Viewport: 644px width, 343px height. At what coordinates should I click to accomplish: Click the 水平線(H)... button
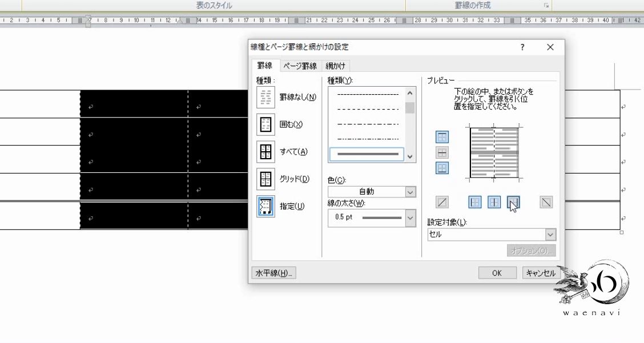(273, 273)
